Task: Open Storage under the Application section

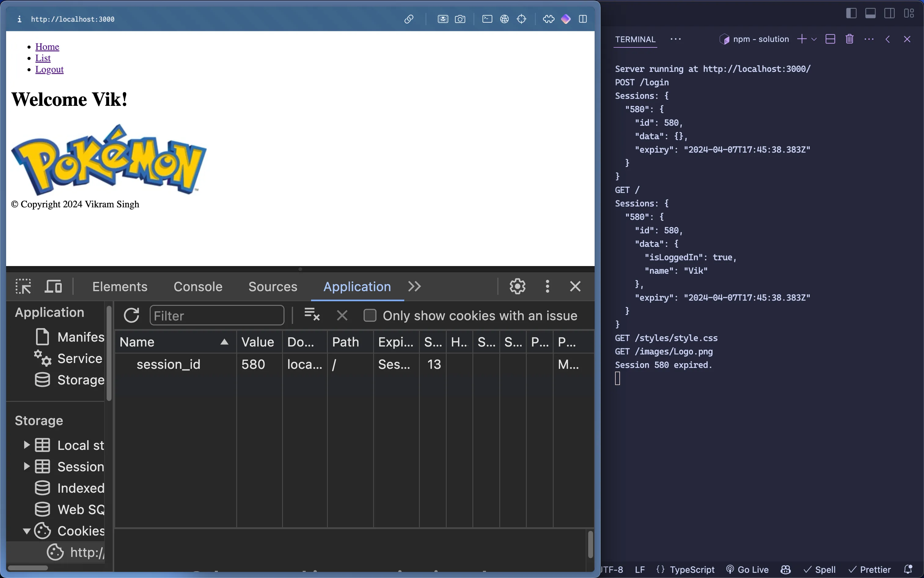Action: (69, 380)
